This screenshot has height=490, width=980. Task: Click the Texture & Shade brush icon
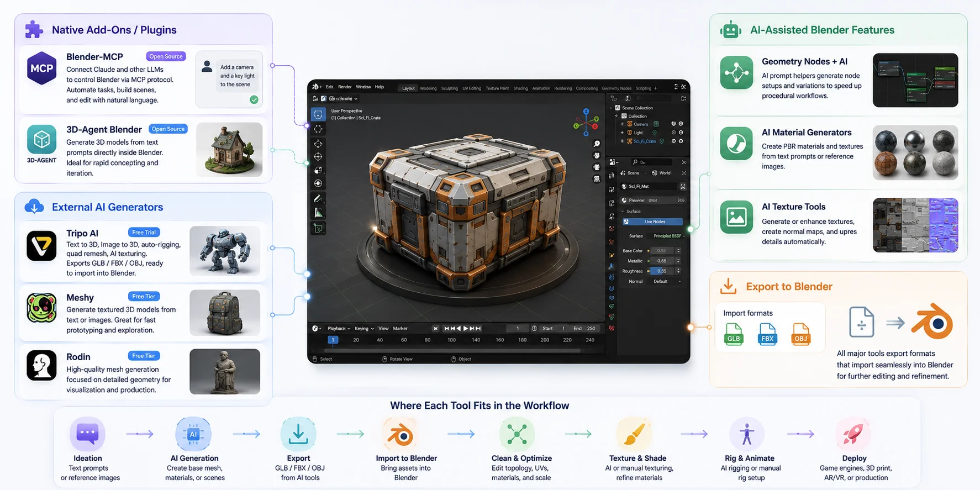[634, 434]
